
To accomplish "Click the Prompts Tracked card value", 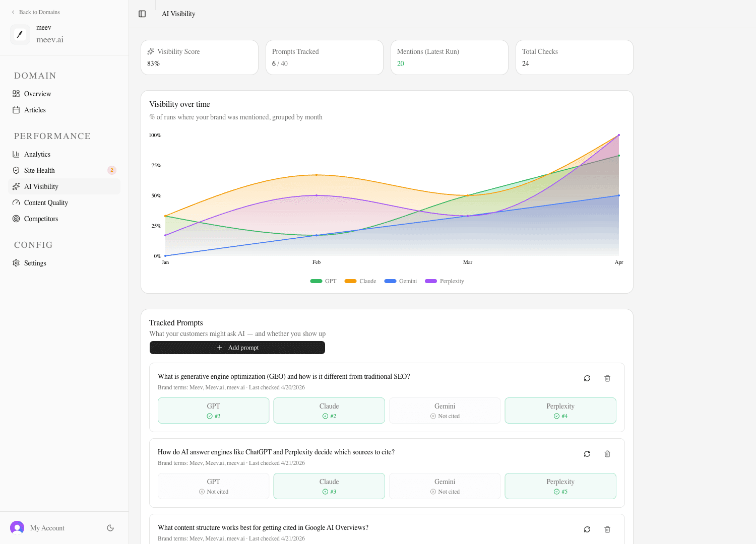I will [x=280, y=63].
